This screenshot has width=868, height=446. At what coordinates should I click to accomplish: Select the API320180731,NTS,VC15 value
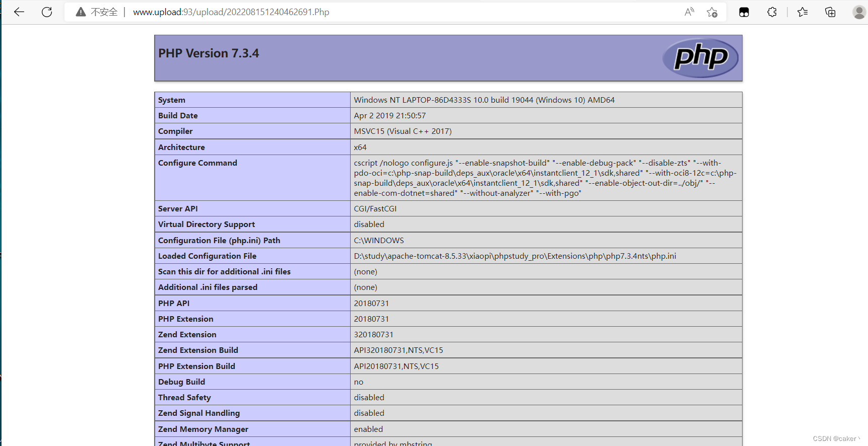(398, 350)
